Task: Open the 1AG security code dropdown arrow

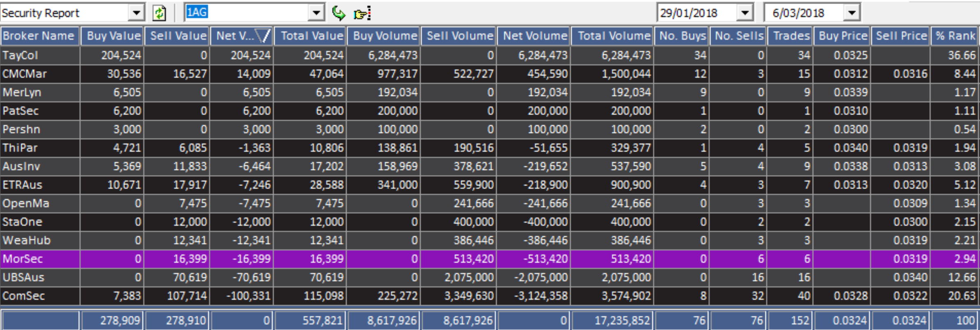Action: coord(316,13)
